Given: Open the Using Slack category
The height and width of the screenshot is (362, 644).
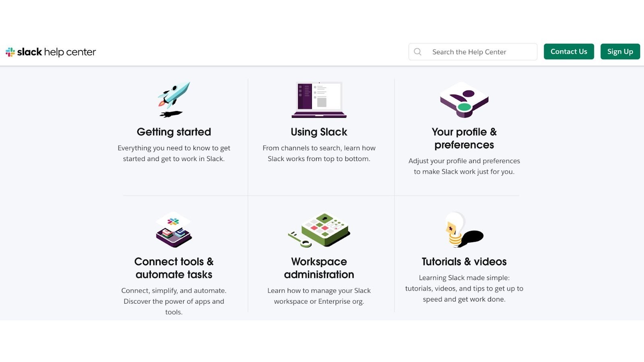Looking at the screenshot, I should (319, 132).
